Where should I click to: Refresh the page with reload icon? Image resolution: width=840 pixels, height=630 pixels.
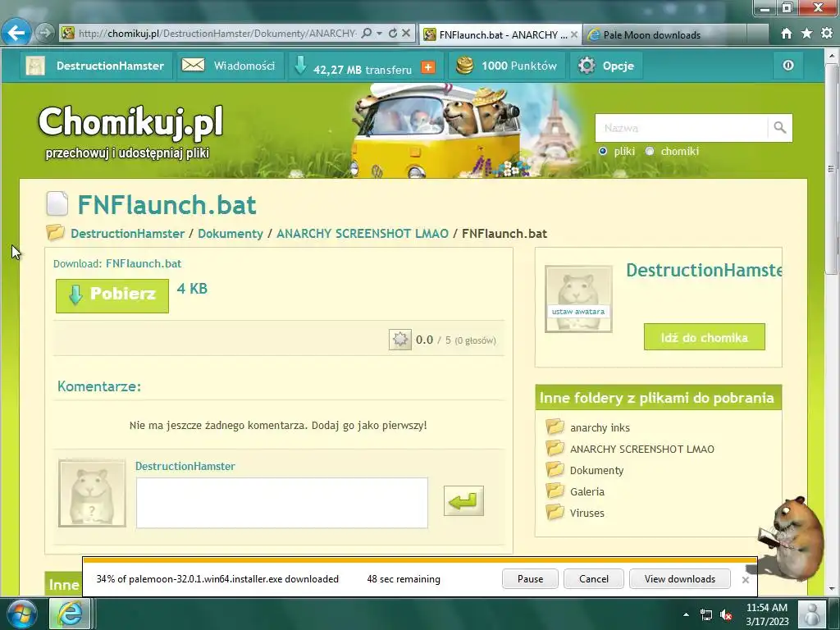[393, 33]
